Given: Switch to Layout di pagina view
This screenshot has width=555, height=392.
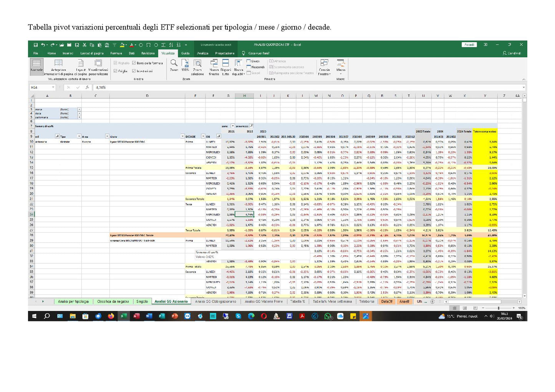Looking at the screenshot, I should coord(81,67).
